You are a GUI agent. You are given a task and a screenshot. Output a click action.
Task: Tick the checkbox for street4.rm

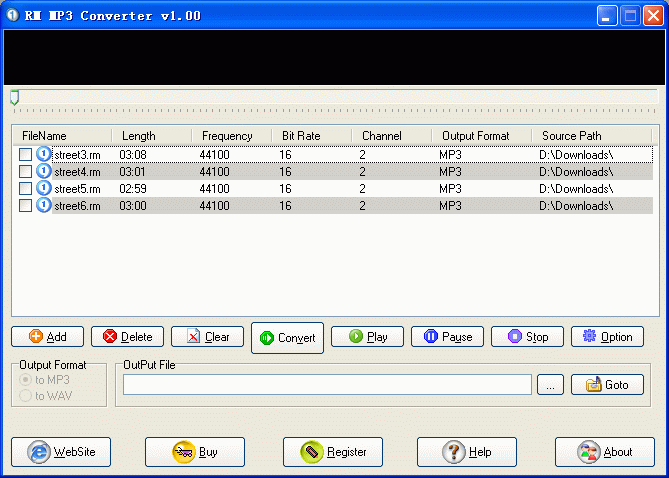coord(25,172)
